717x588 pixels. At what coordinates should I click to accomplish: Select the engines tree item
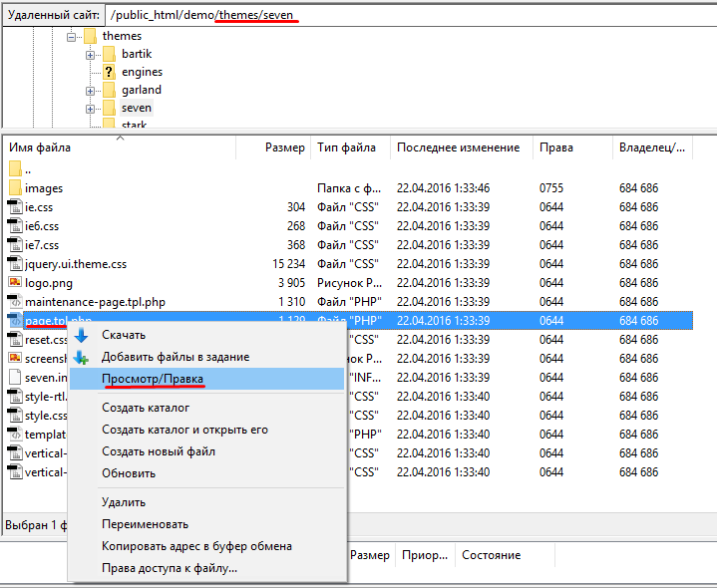[x=142, y=72]
